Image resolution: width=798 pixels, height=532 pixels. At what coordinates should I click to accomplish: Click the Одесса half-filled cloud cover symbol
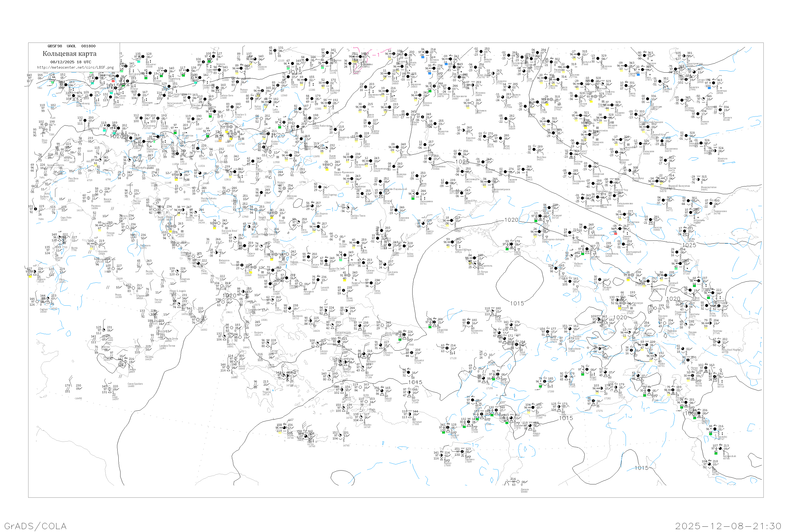click(x=423, y=223)
